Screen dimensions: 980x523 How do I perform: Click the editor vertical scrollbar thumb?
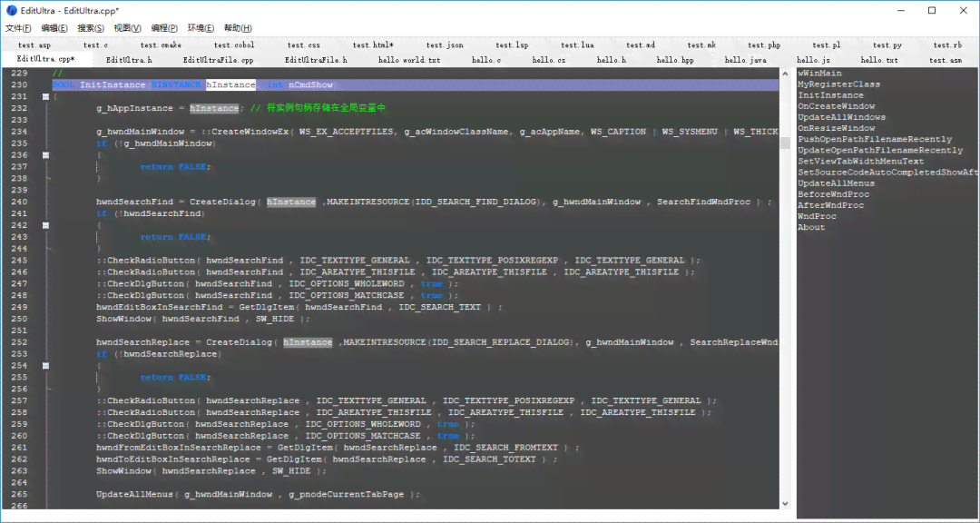(786, 143)
